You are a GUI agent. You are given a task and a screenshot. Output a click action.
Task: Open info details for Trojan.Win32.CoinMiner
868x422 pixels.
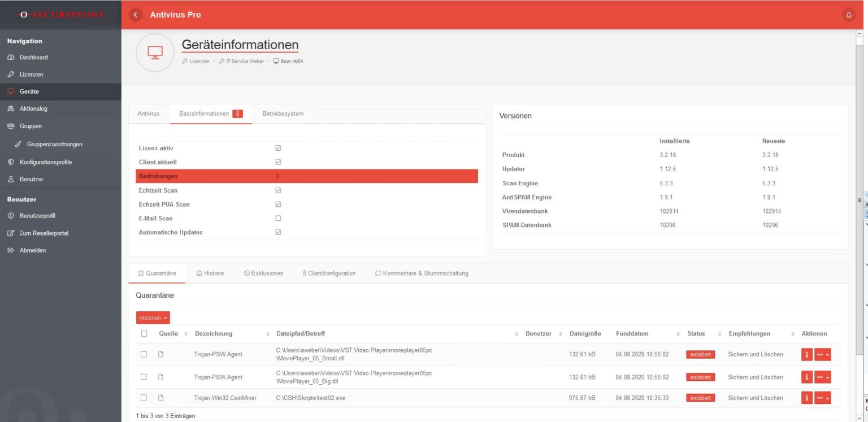806,398
